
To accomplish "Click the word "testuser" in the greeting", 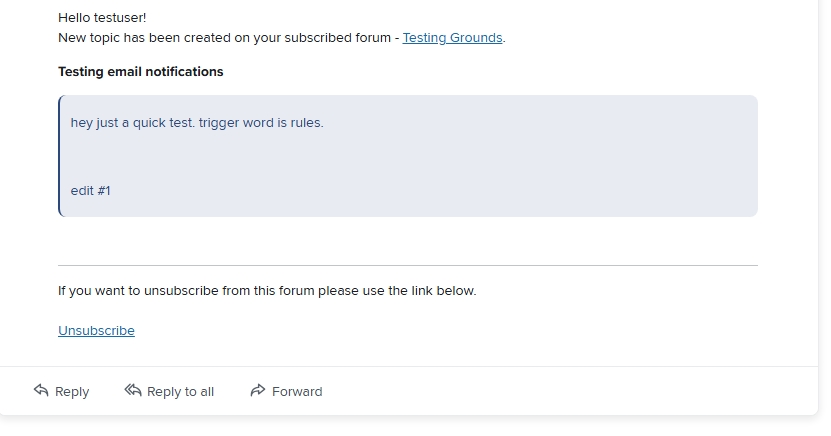I will tap(119, 18).
